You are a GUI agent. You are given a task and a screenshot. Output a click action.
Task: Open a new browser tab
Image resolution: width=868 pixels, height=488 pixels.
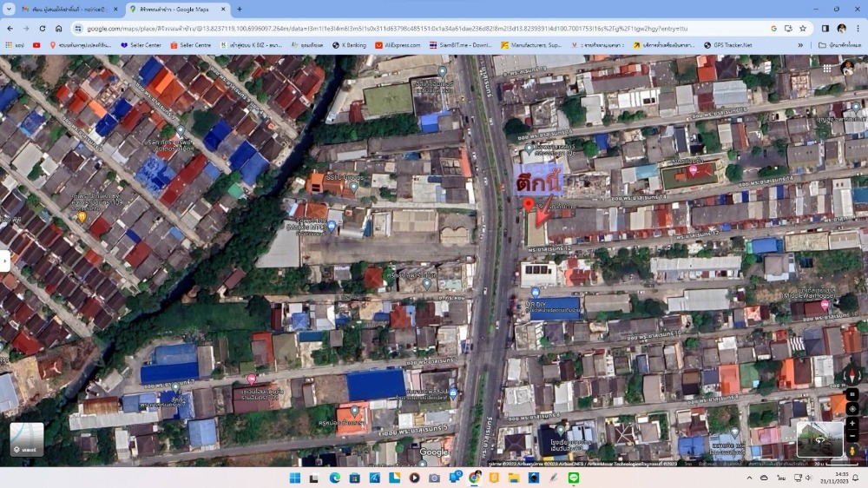tap(240, 9)
